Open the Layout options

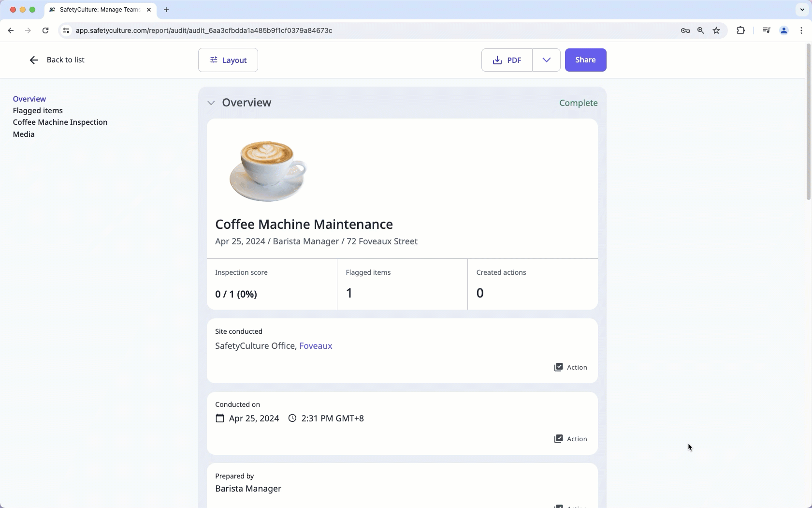[228, 60]
